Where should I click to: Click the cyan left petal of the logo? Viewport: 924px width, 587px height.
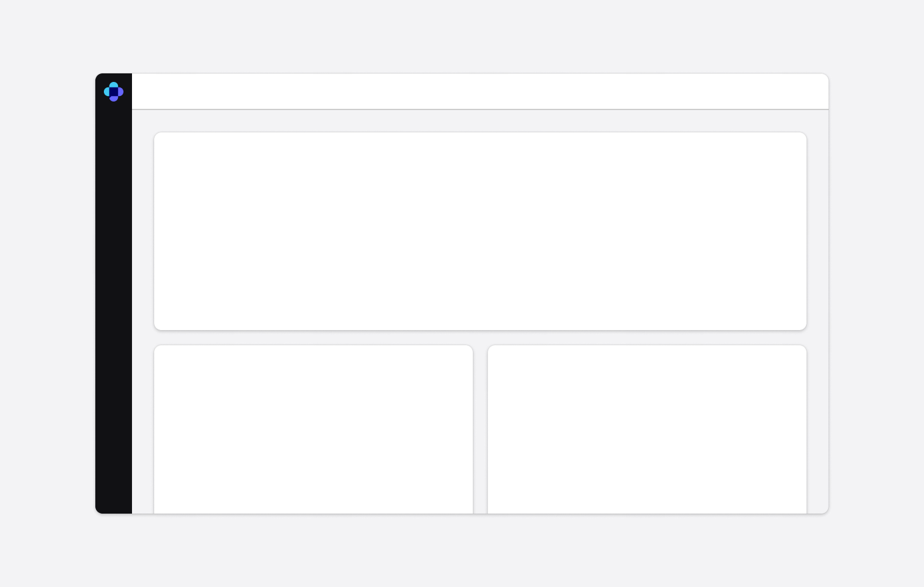tap(107, 92)
